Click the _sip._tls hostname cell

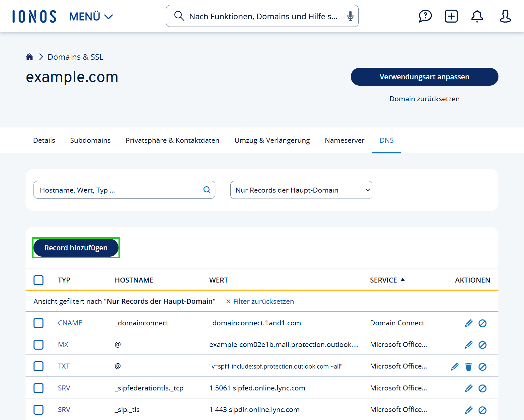(127, 409)
